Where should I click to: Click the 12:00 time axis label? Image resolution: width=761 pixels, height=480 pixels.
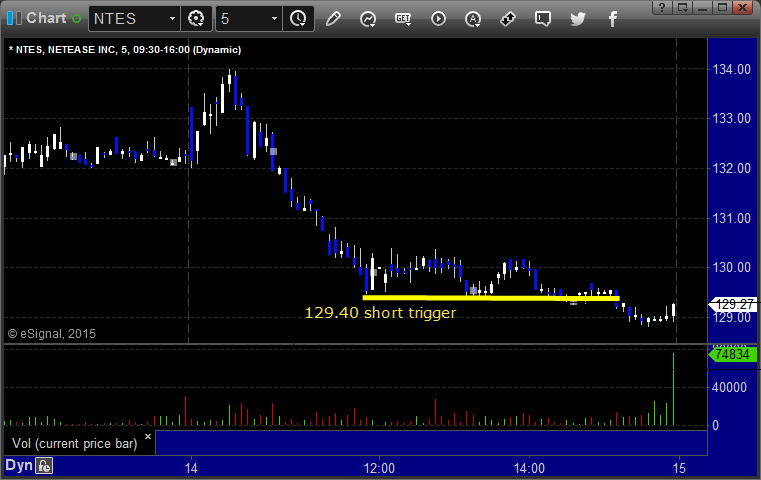(379, 468)
